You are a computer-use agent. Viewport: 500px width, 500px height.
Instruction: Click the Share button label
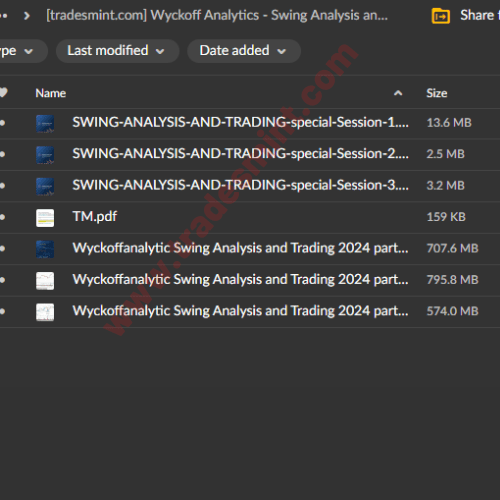tap(479, 15)
